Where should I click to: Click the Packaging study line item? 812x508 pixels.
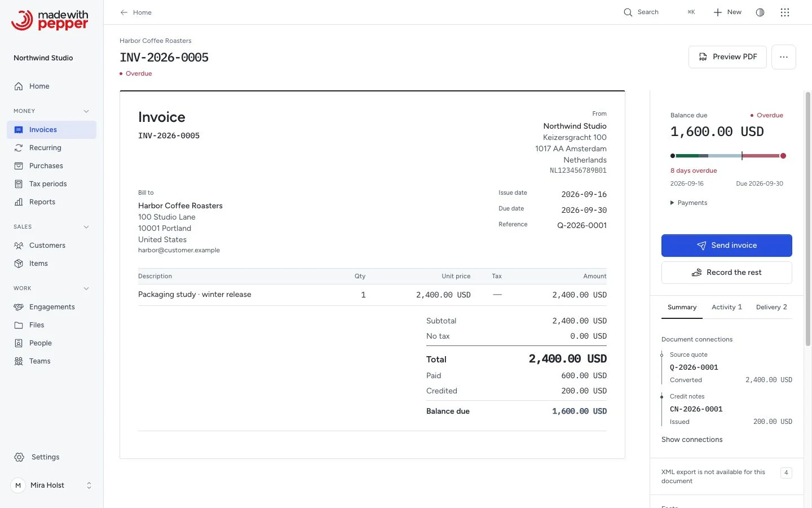(372, 295)
